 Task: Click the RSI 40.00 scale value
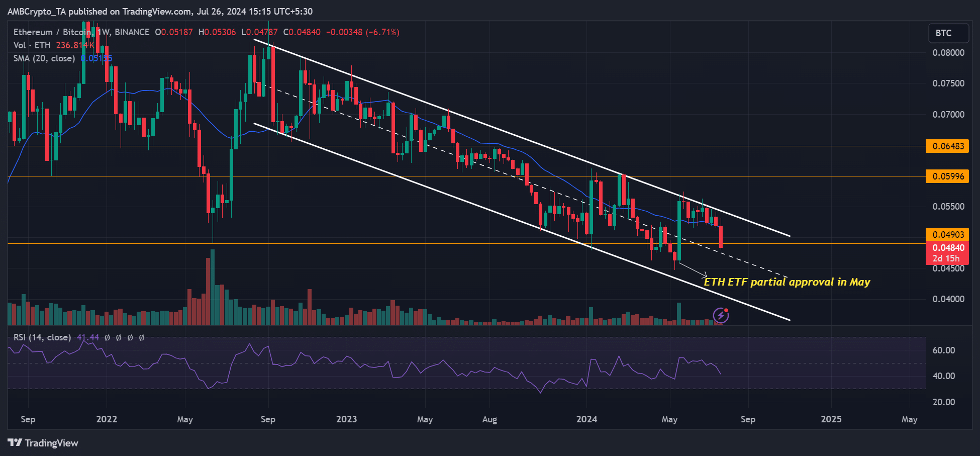coord(944,376)
